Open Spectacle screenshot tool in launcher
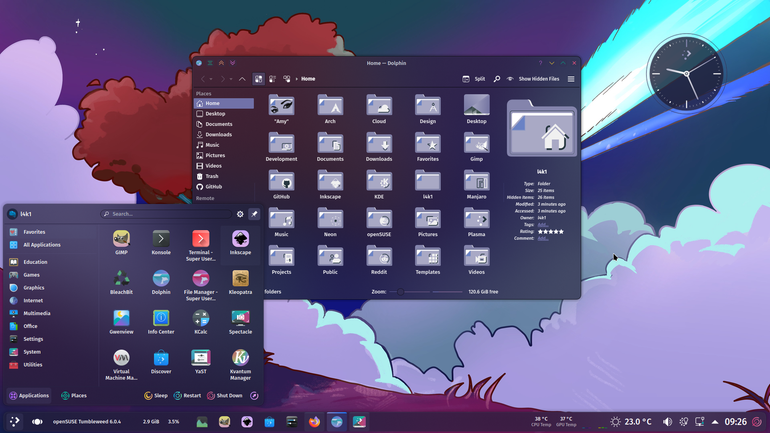This screenshot has height=433, width=770. (240, 322)
